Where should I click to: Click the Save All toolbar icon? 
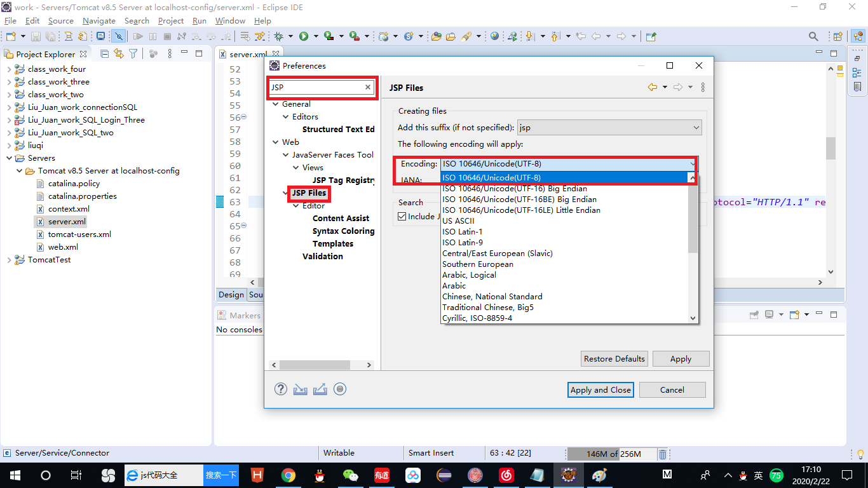point(50,37)
